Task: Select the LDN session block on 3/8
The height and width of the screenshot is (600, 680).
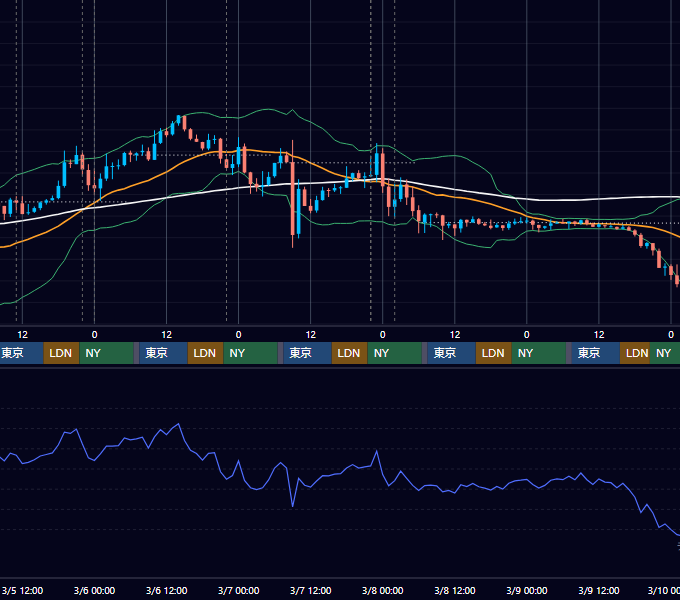Action: 493,353
